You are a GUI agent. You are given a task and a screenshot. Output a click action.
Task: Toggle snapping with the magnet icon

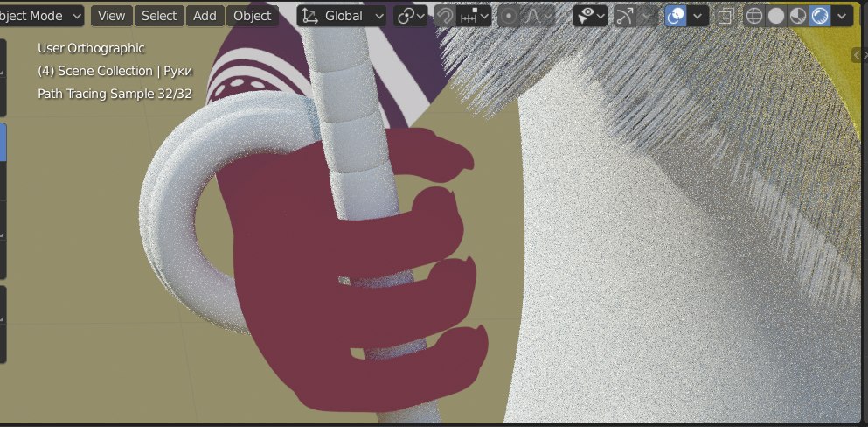point(445,16)
